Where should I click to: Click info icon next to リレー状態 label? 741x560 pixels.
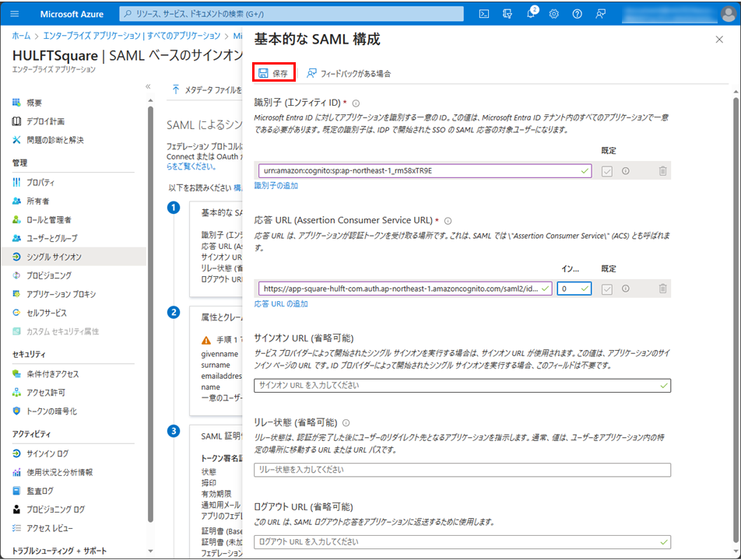pos(346,423)
